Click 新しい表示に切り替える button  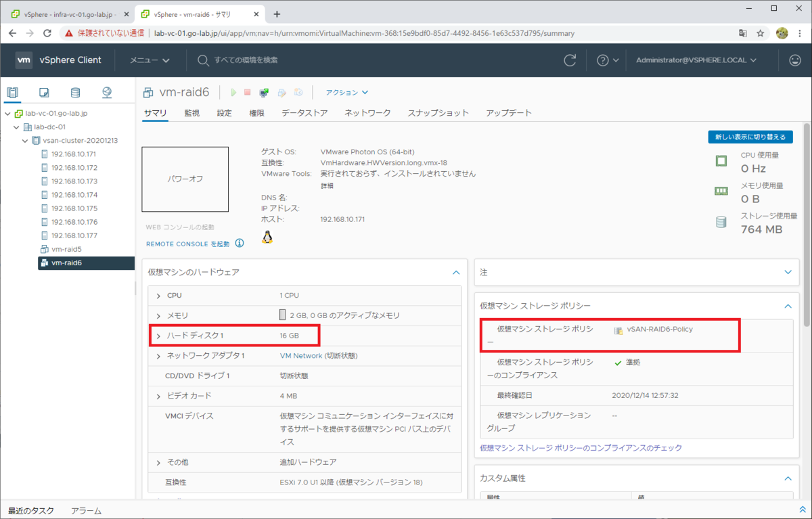pos(750,137)
